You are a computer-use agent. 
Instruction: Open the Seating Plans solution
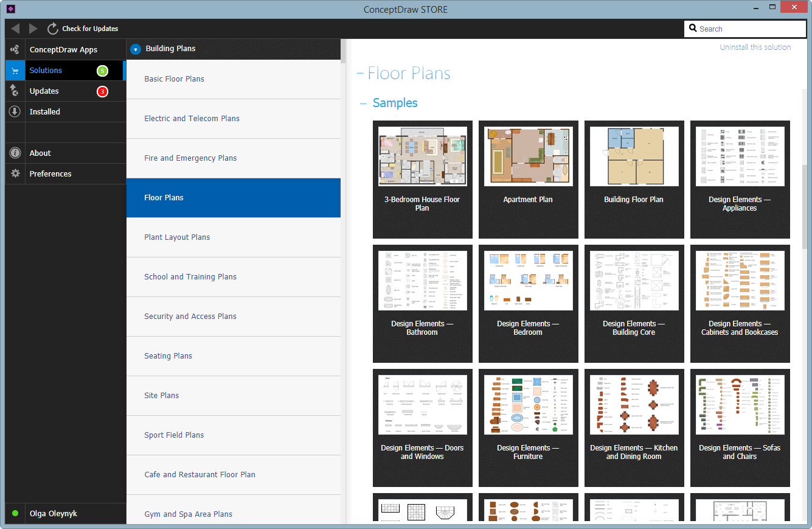point(168,356)
